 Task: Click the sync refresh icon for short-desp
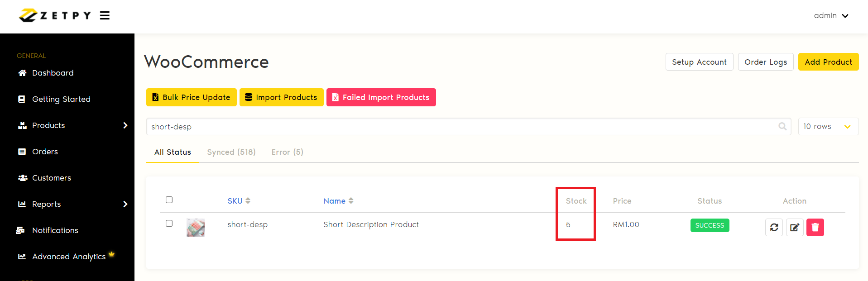pos(774,227)
